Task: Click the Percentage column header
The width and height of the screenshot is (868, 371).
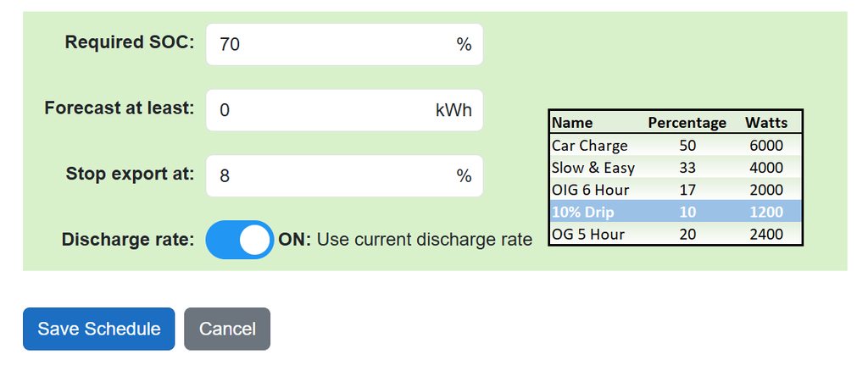Action: click(x=687, y=123)
